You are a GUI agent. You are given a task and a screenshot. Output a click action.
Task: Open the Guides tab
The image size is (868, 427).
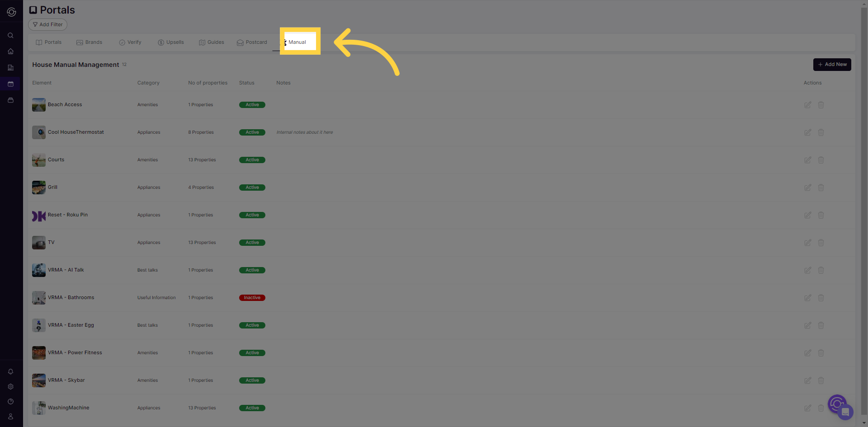[211, 42]
